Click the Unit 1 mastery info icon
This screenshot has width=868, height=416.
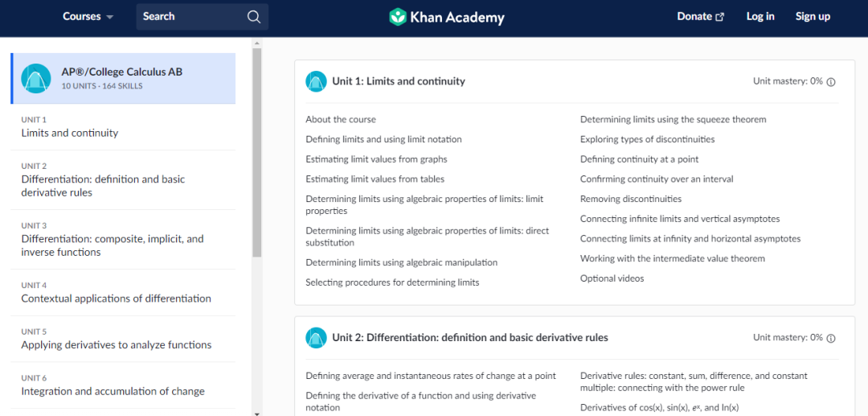coord(830,82)
